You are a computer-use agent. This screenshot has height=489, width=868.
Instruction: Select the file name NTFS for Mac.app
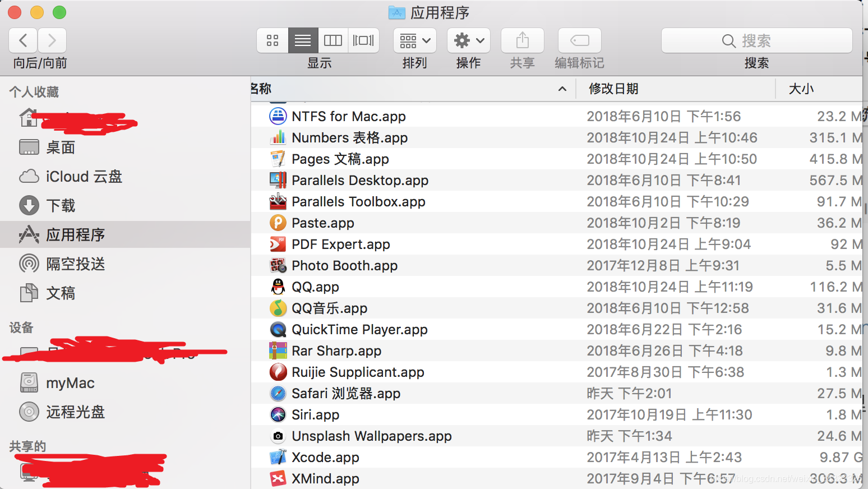[349, 116]
